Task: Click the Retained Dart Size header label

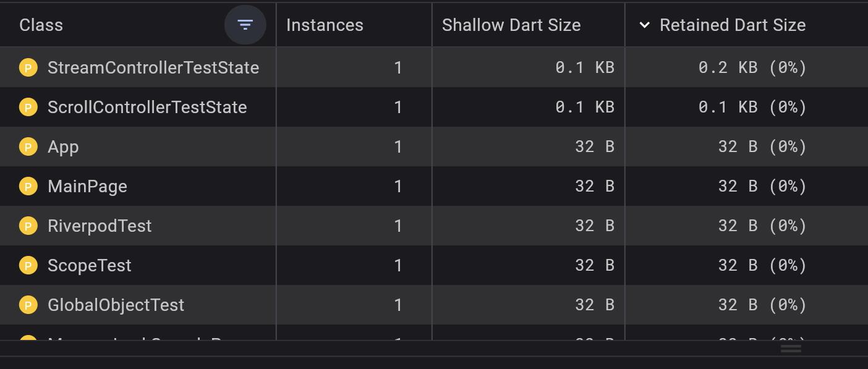Action: coord(733,25)
